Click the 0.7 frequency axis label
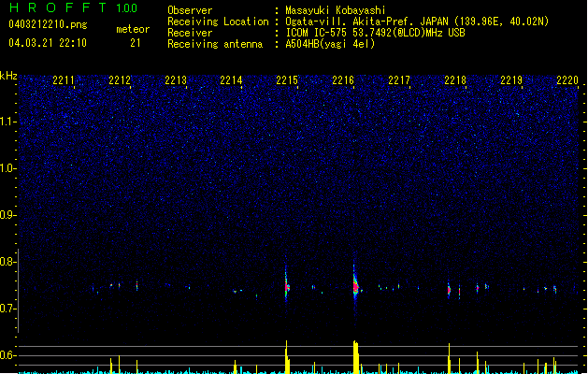 [7, 309]
